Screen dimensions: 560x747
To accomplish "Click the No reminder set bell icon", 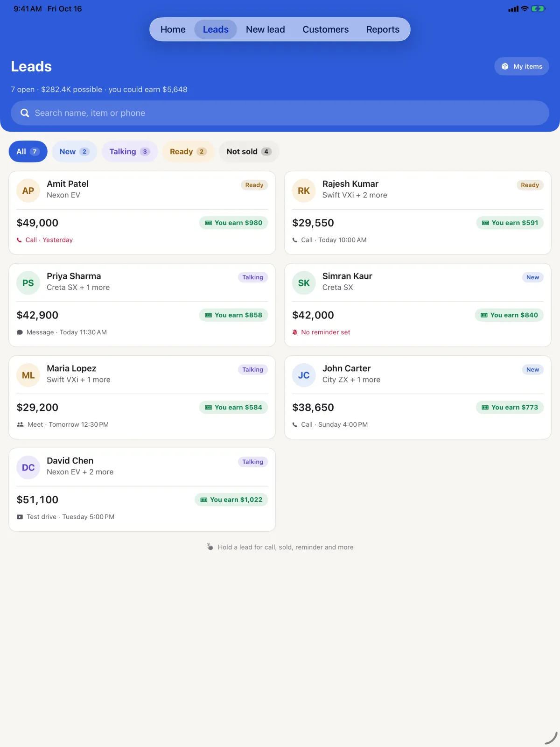I will tap(295, 332).
